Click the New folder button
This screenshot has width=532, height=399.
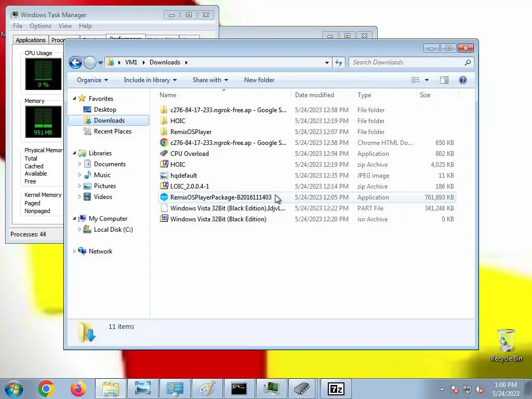259,80
